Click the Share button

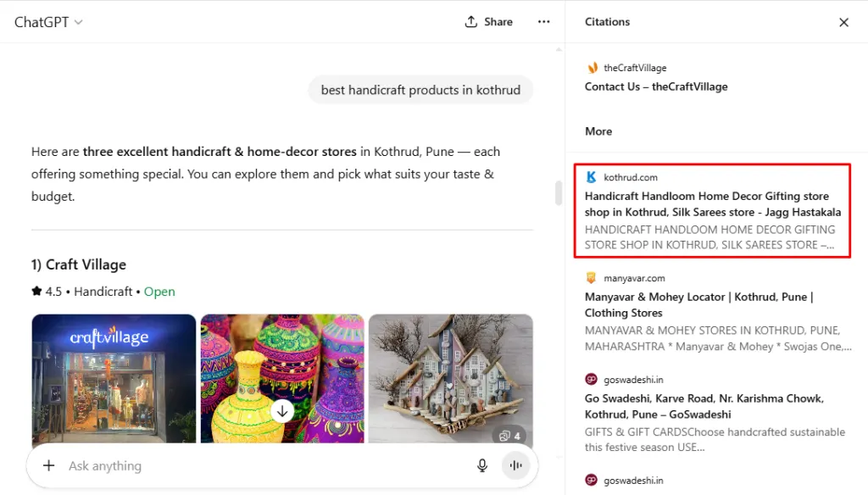point(489,22)
